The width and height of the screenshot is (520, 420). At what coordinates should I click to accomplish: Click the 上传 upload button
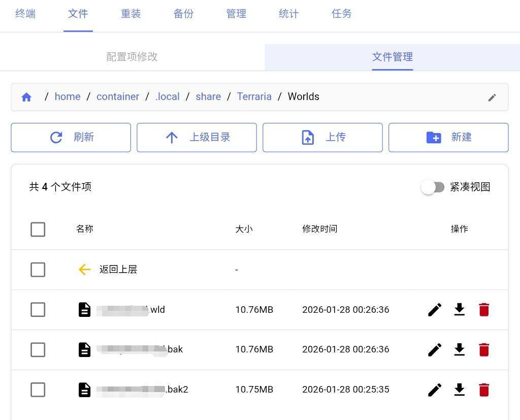tap(322, 137)
